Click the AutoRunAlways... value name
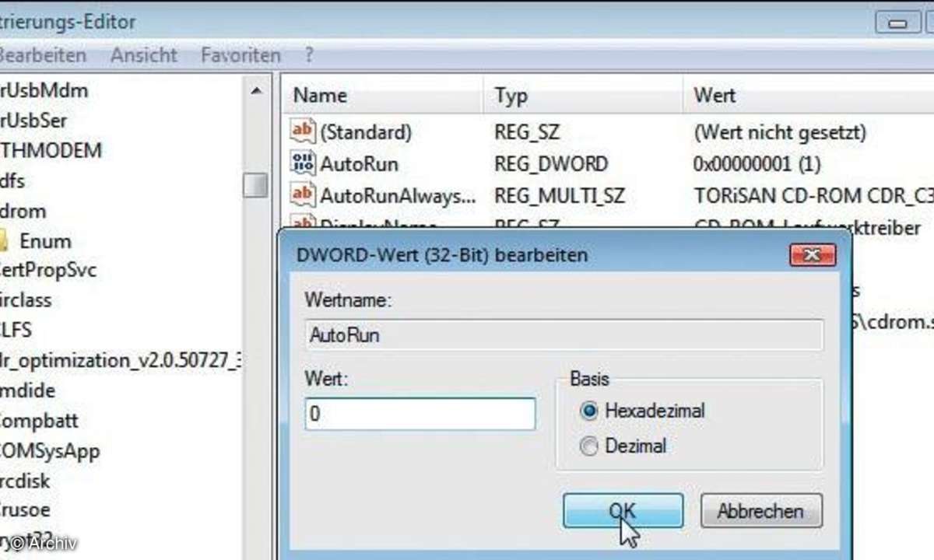 [x=398, y=195]
